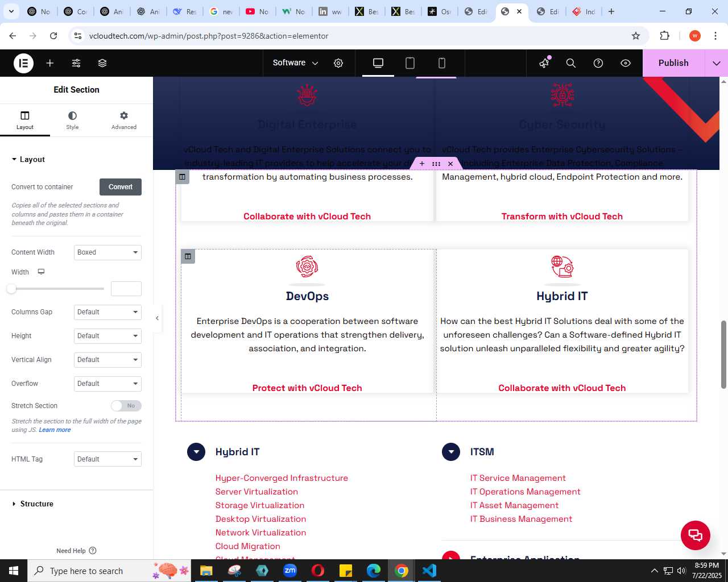
Task: Click the edit section drag handle
Action: [x=436, y=164]
